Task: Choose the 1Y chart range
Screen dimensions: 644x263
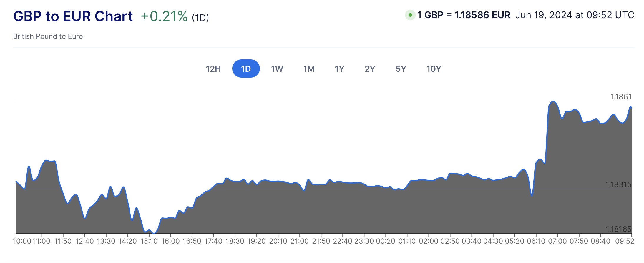Action: point(339,69)
